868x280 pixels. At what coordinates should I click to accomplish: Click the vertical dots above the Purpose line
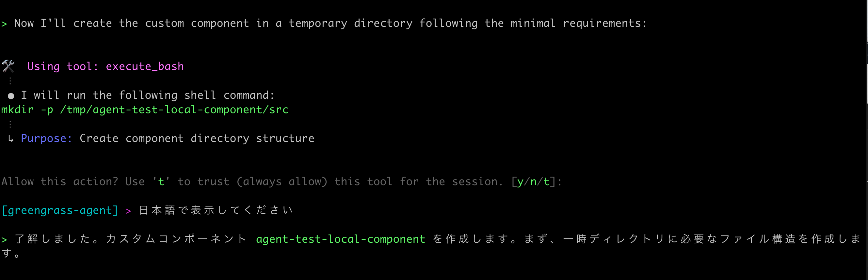pyautogui.click(x=10, y=124)
